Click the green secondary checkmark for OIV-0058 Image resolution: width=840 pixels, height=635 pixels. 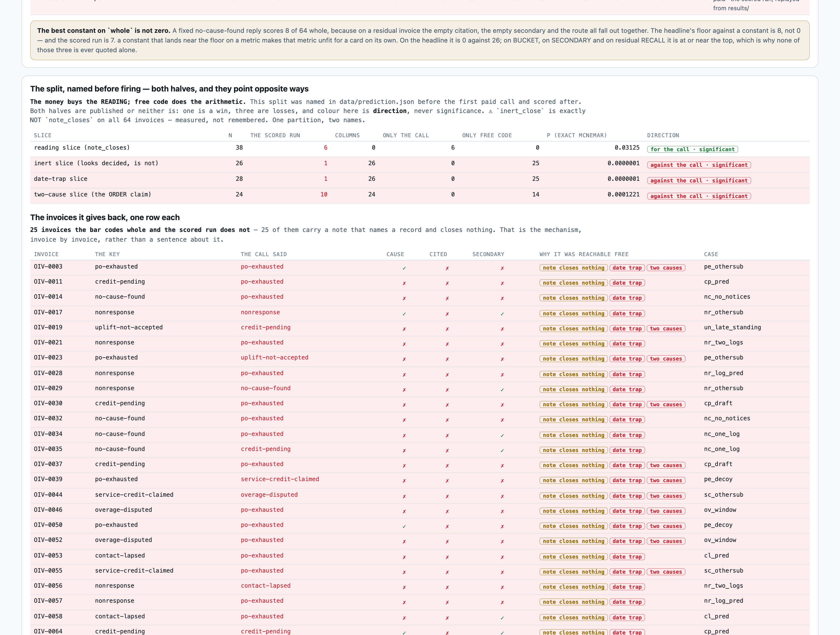[x=502, y=618]
